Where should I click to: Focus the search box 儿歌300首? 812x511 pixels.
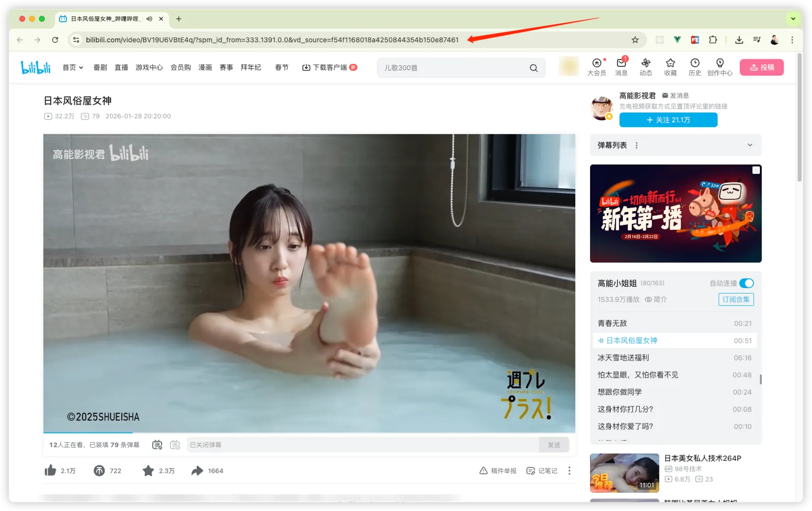tap(454, 68)
